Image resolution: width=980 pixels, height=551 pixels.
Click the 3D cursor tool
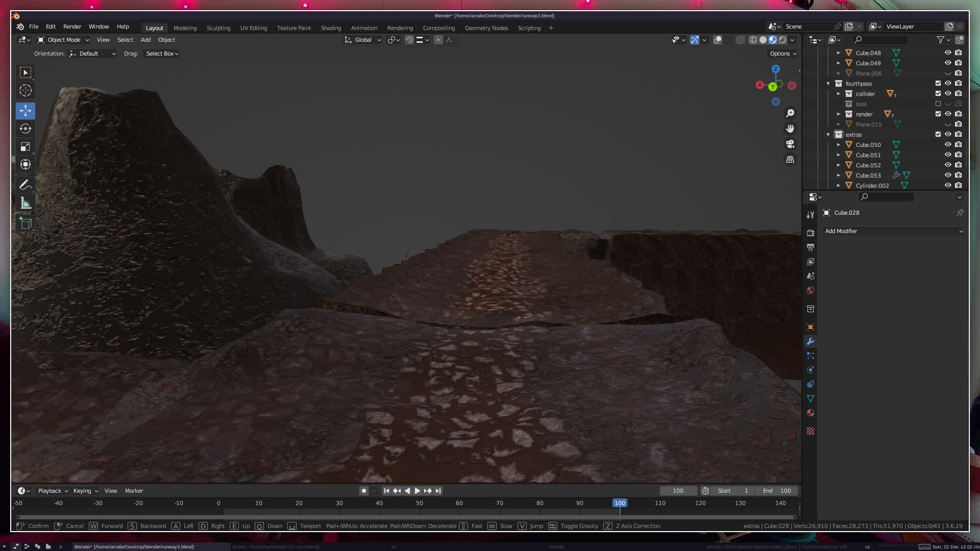[x=26, y=91]
